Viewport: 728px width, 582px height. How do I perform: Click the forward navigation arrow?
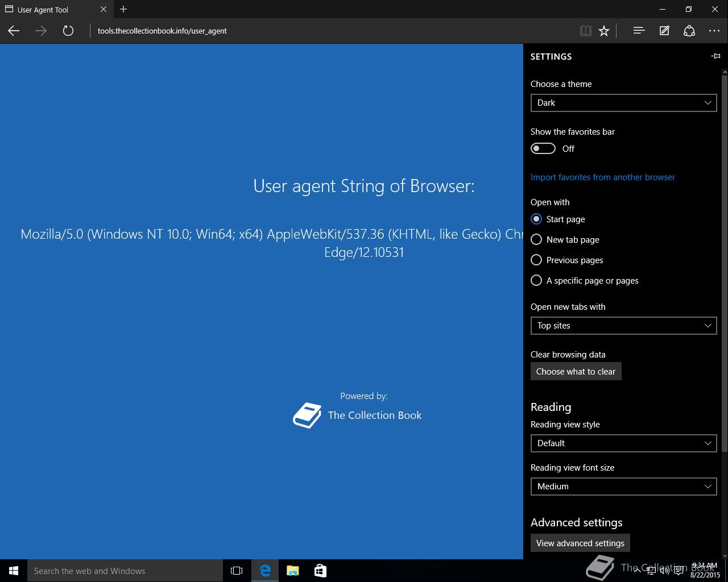pyautogui.click(x=41, y=31)
